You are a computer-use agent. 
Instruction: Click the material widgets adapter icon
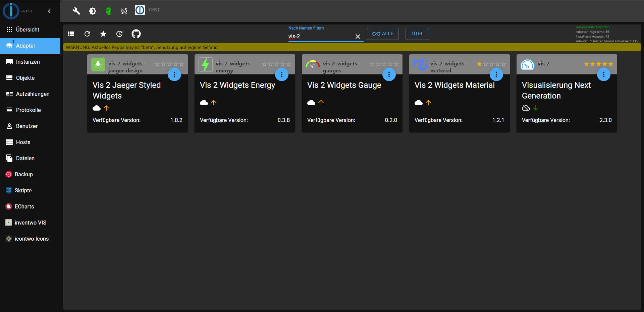click(x=420, y=64)
